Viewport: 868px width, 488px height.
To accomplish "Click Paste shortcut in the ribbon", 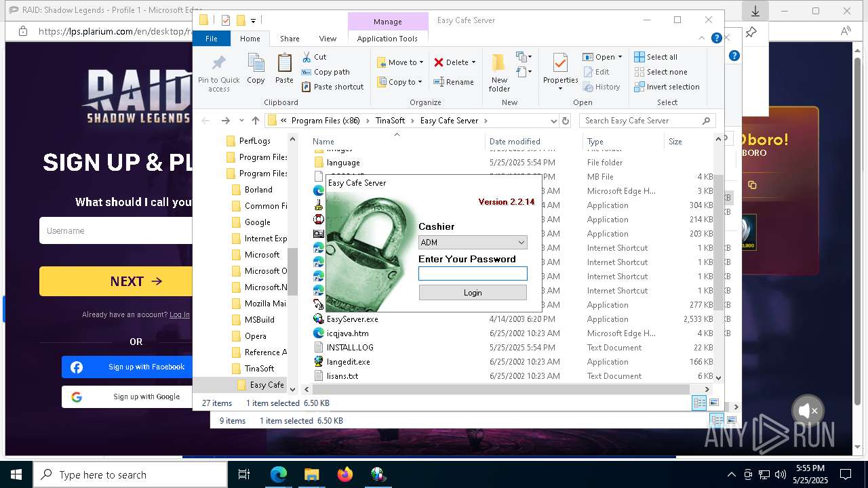I will (332, 87).
